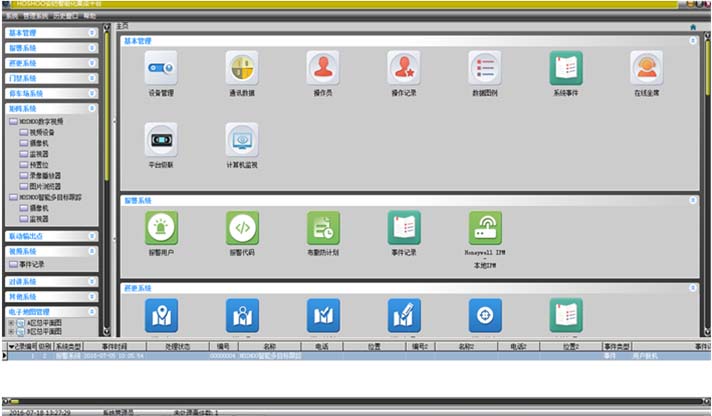Click the Honeywell IPM 本地IPM icon
This screenshot has height=416, width=712.
coord(484,228)
